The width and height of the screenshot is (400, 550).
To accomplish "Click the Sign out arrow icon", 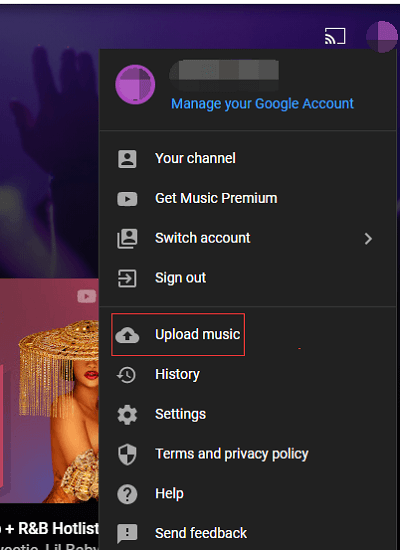I will [127, 279].
